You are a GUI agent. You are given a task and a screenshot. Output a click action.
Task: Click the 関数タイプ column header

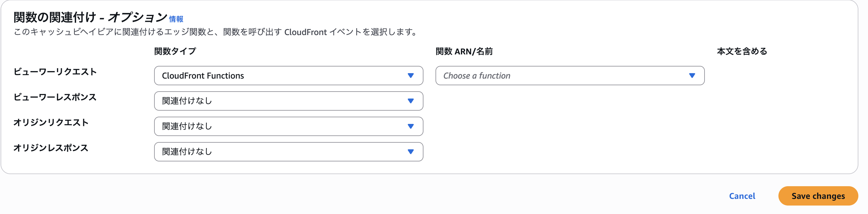pos(175,51)
